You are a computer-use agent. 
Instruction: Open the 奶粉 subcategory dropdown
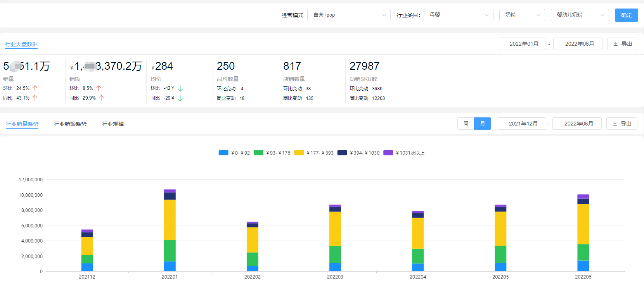click(522, 15)
